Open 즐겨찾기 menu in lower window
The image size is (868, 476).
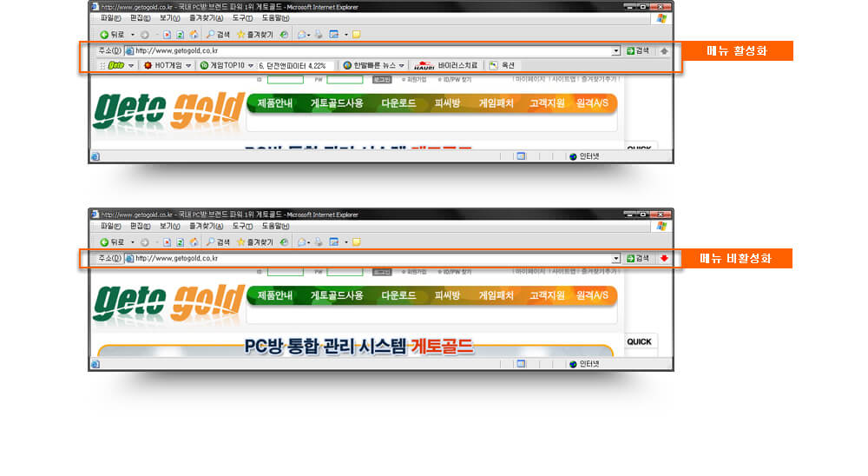coord(206,226)
